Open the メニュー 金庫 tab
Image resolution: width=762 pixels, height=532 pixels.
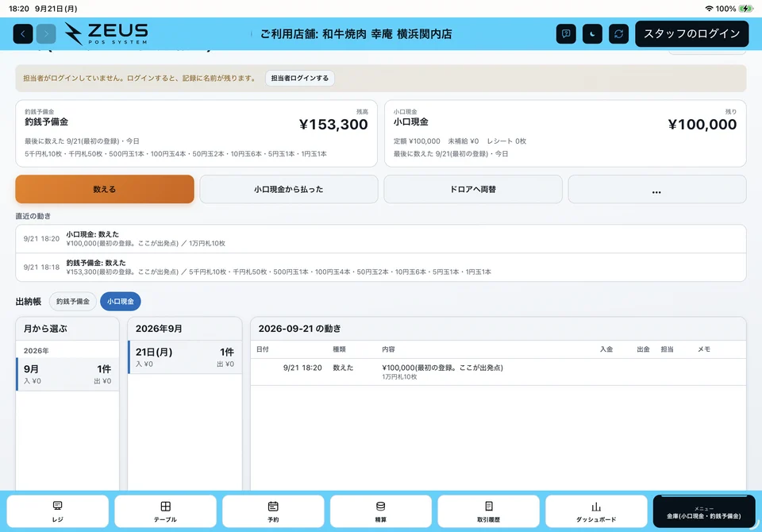point(704,511)
